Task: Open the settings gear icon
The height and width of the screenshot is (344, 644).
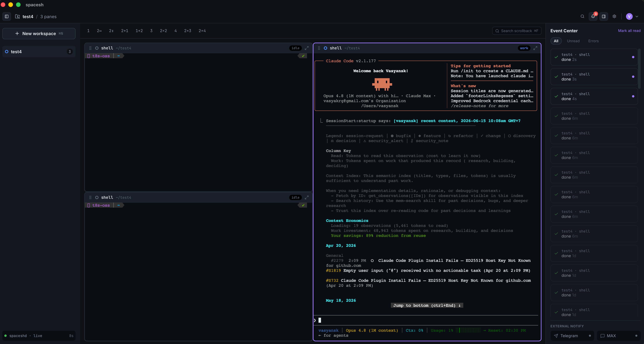Action: [x=614, y=16]
